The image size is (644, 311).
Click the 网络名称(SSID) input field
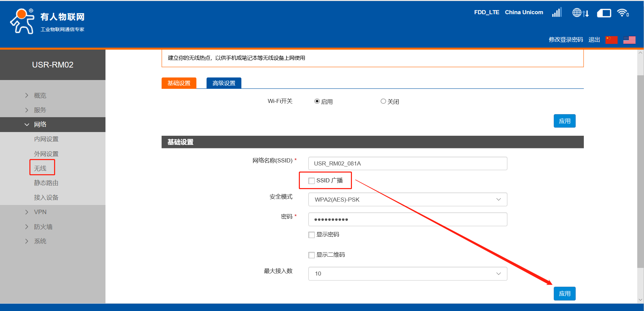pos(407,163)
